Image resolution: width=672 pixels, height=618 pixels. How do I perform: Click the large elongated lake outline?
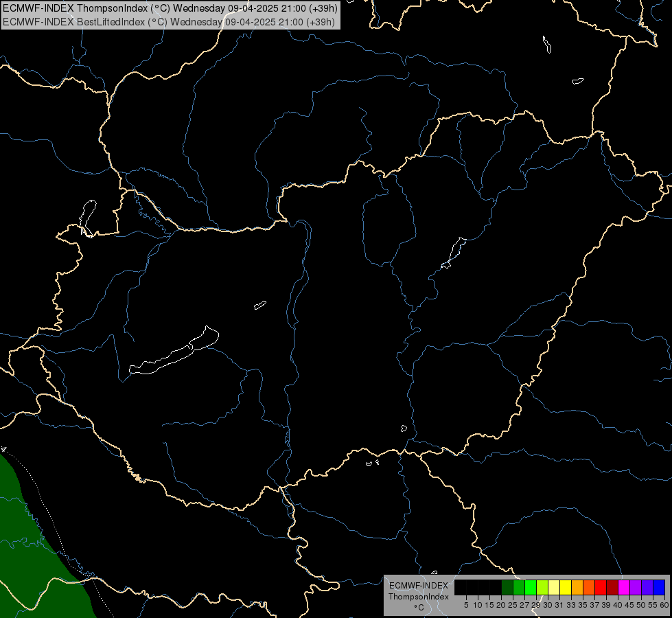point(174,352)
